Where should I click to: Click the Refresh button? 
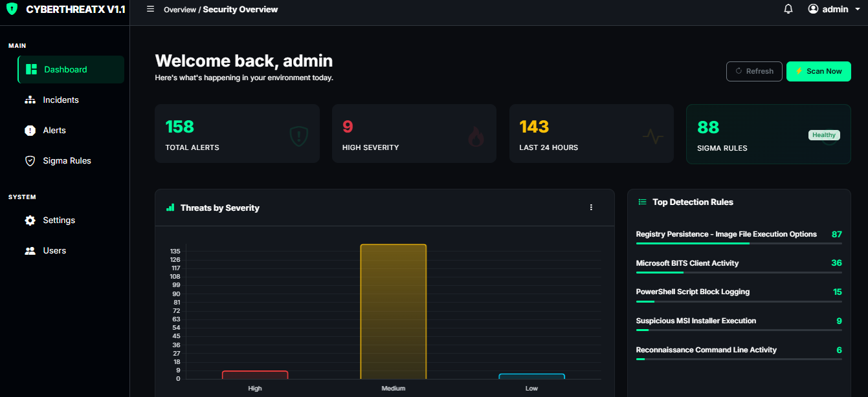754,71
